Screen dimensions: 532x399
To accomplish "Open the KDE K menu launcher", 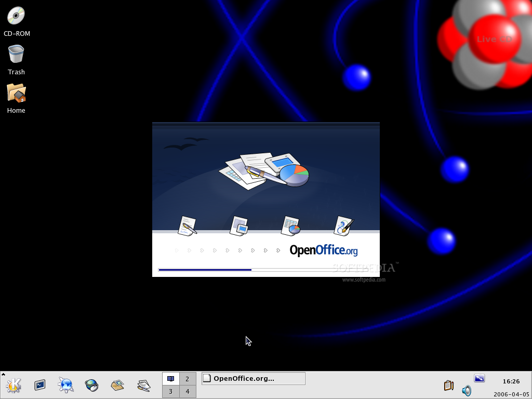I will coord(14,385).
